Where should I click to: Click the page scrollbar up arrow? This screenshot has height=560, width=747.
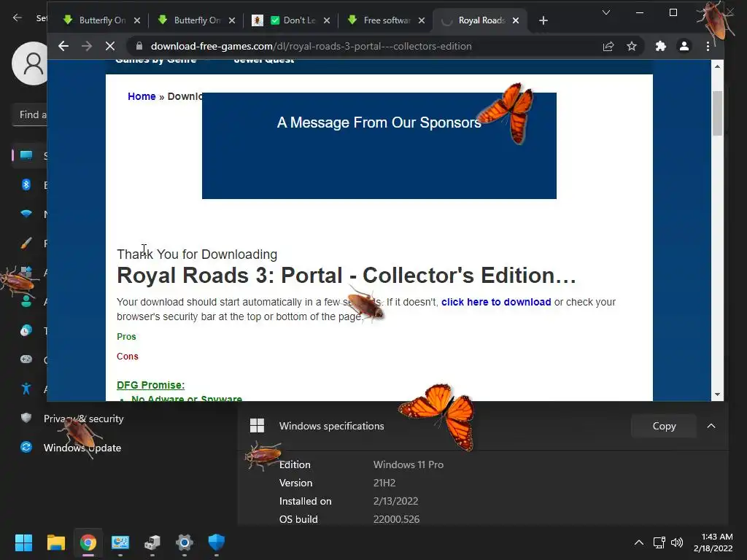718,66
